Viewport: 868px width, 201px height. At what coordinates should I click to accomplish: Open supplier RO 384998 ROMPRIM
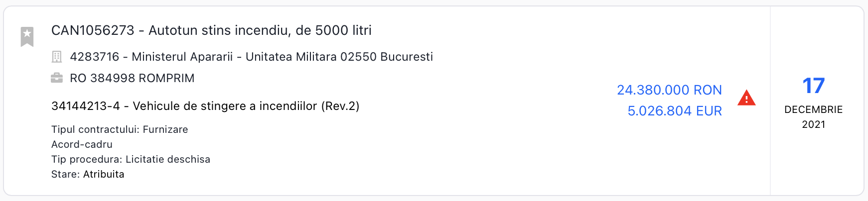132,78
